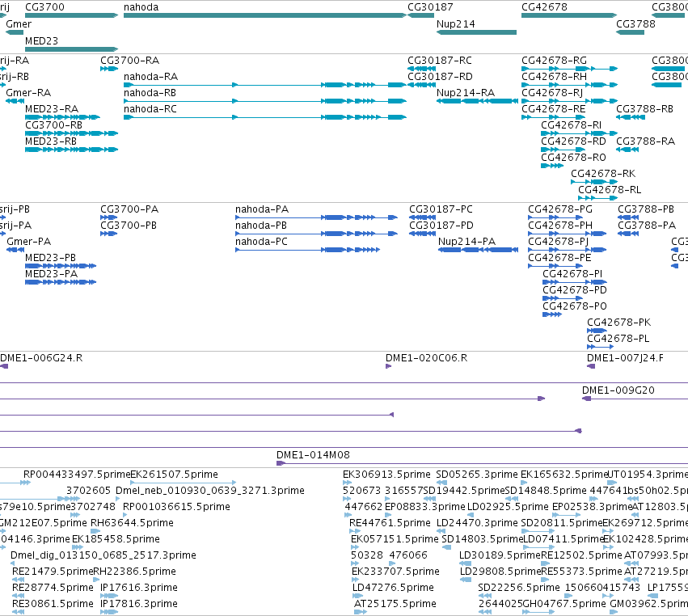
Task: Click transcript nahoda-RB
Action: [x=265, y=101]
